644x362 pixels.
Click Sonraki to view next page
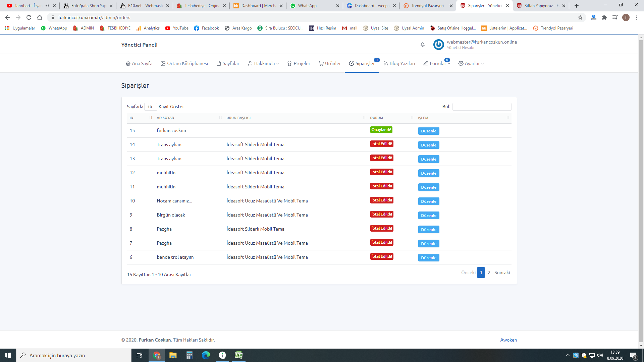click(x=502, y=273)
